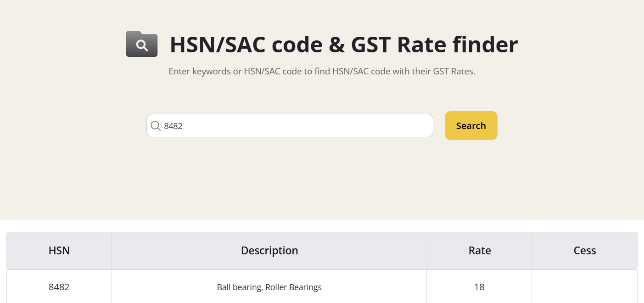Select the Cess column header
The image size is (644, 303).
tap(585, 251)
